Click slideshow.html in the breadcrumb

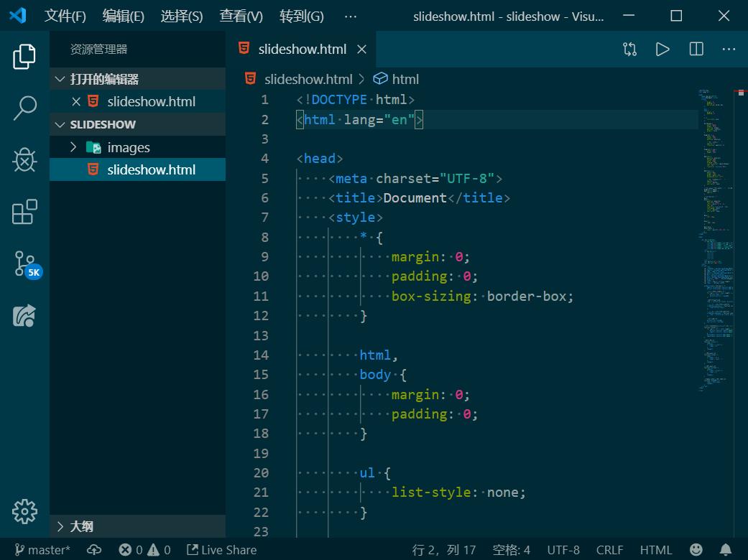tap(308, 79)
